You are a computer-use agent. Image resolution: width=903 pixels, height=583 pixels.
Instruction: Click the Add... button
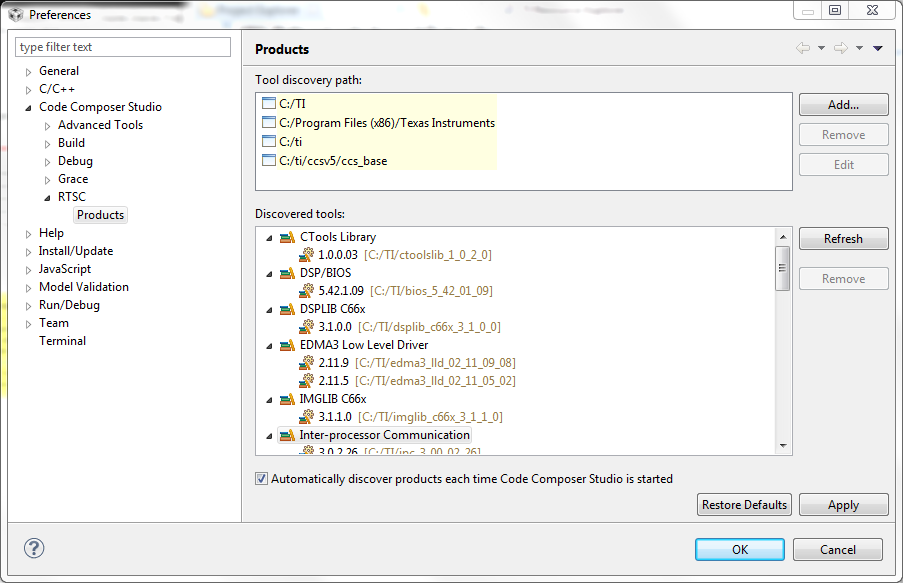[x=843, y=105]
